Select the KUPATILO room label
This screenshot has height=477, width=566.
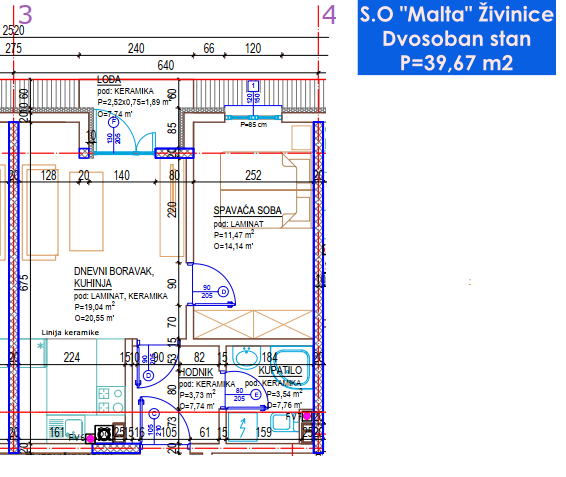[x=280, y=370]
